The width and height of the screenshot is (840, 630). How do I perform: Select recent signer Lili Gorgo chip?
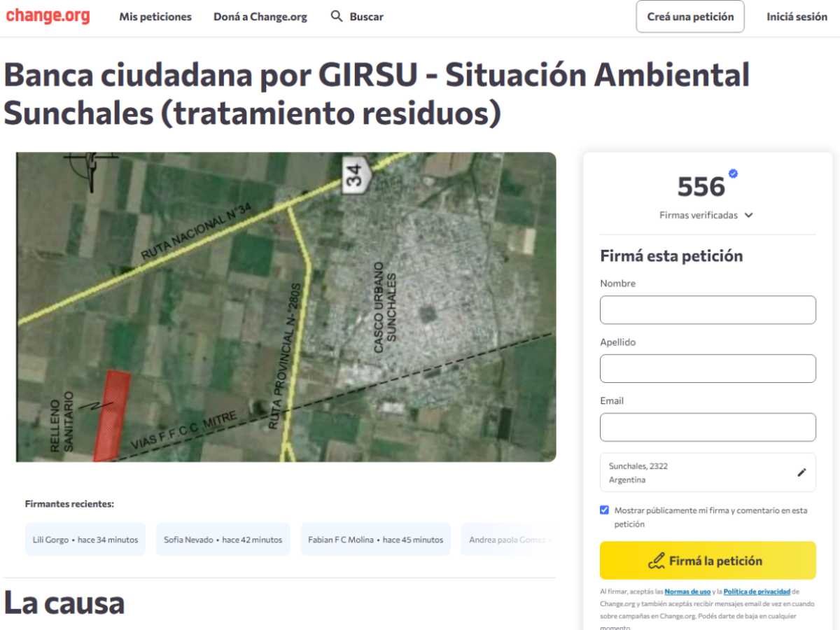coord(85,540)
